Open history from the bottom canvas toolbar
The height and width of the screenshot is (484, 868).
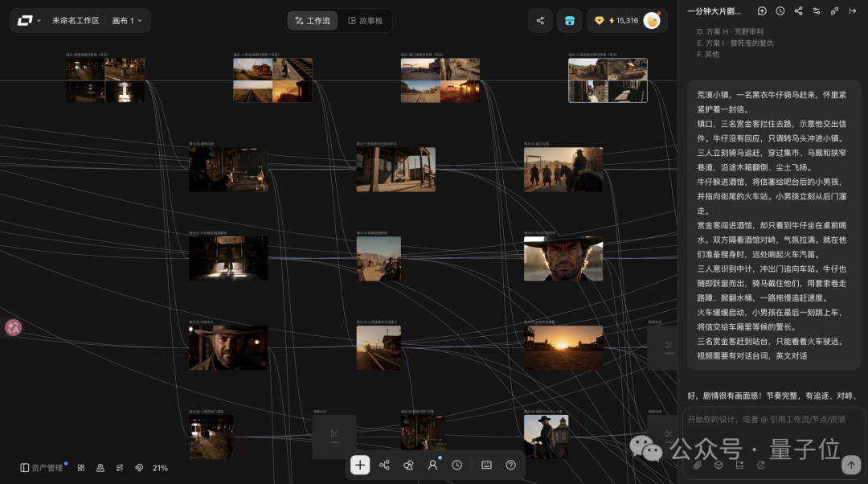coord(457,466)
